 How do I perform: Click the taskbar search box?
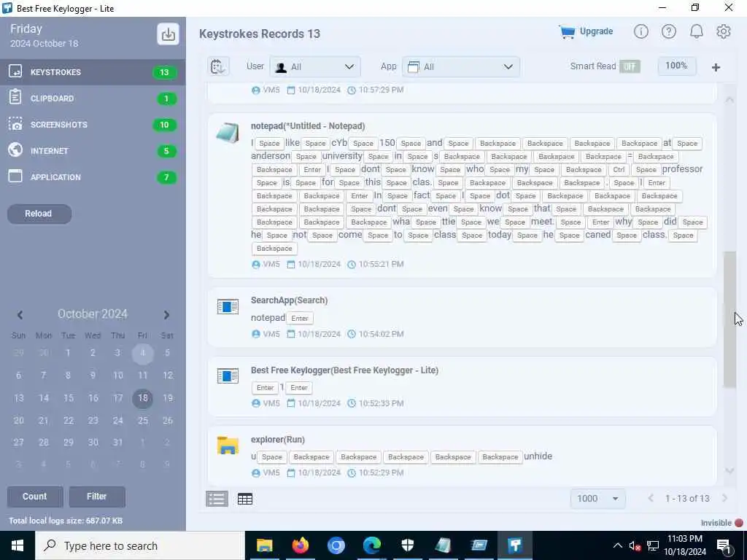140,545
